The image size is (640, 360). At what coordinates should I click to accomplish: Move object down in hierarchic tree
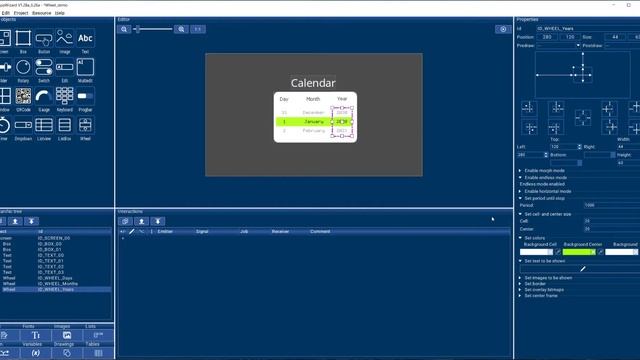tap(31, 221)
